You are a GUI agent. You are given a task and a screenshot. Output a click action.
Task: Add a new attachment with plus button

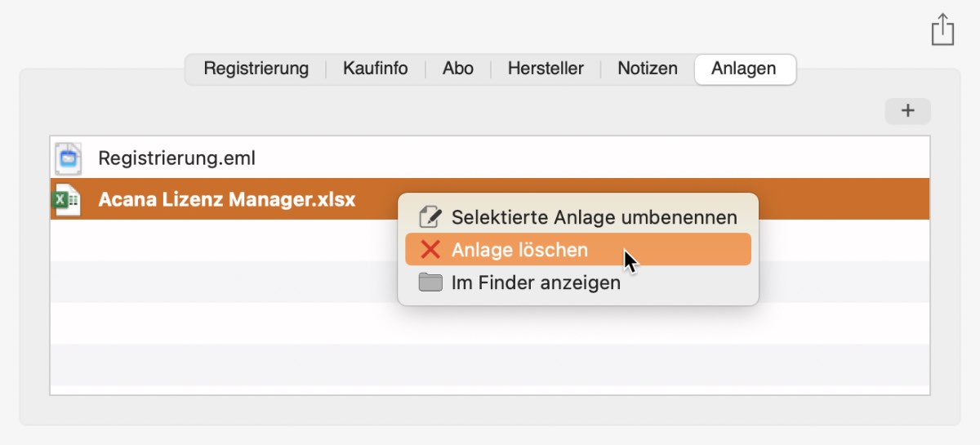[x=907, y=111]
